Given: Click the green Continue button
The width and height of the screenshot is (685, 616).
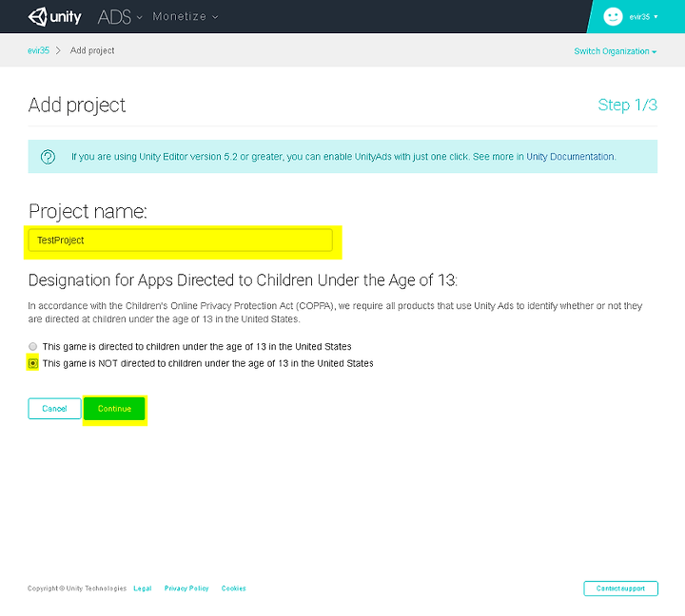Looking at the screenshot, I should (114, 409).
